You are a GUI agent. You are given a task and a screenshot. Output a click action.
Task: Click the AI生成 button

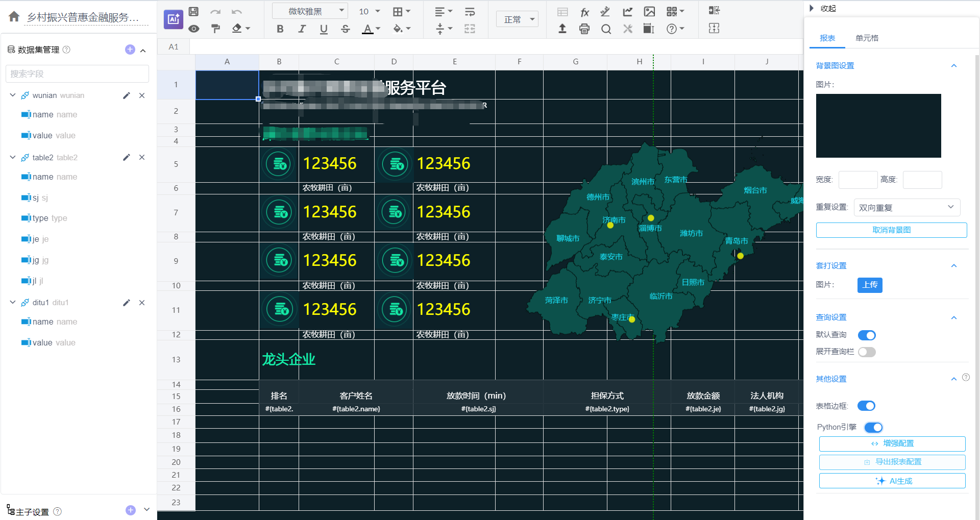click(x=892, y=481)
